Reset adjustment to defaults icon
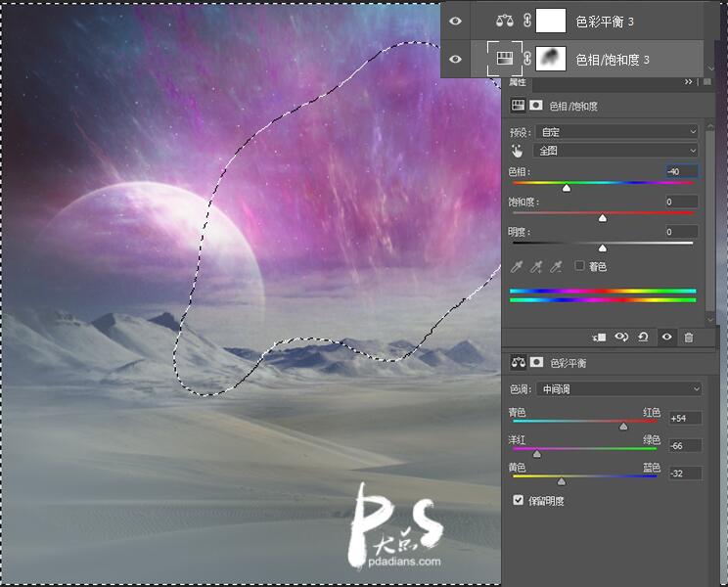The height and width of the screenshot is (587, 728). pos(643,337)
